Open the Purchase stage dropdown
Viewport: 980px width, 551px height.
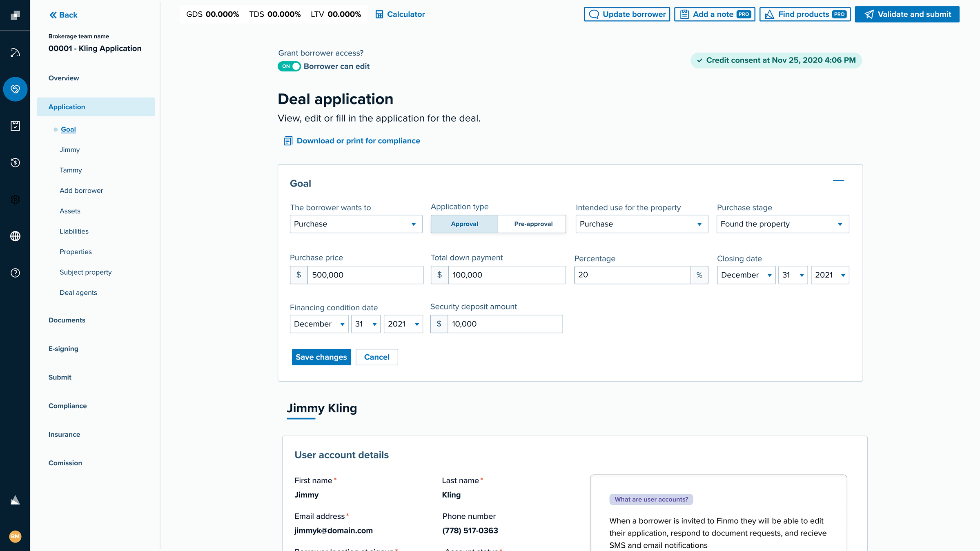click(x=782, y=224)
